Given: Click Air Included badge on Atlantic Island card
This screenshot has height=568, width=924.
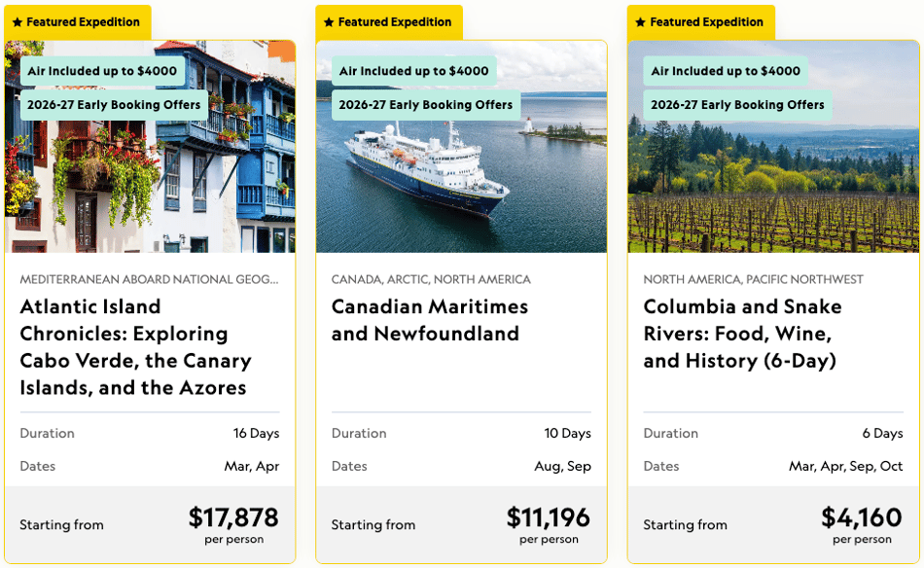Looking at the screenshot, I should coord(102,71).
